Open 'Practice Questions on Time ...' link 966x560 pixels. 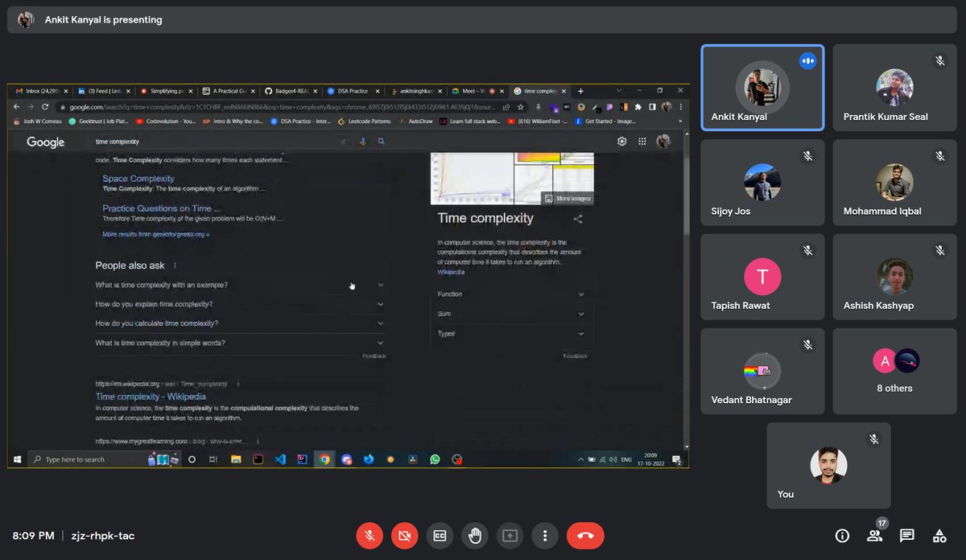pos(162,208)
